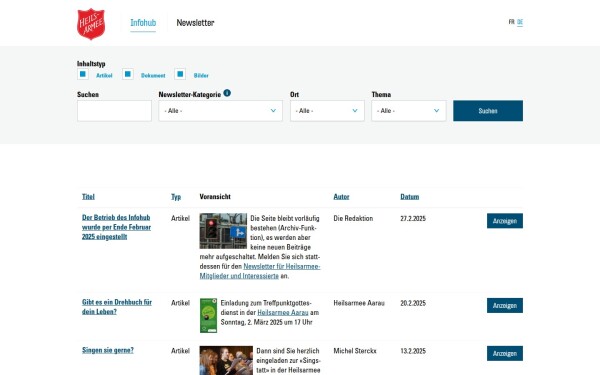Click the 'Michel Sterckx' author cell
The image size is (600, 375).
355,351
